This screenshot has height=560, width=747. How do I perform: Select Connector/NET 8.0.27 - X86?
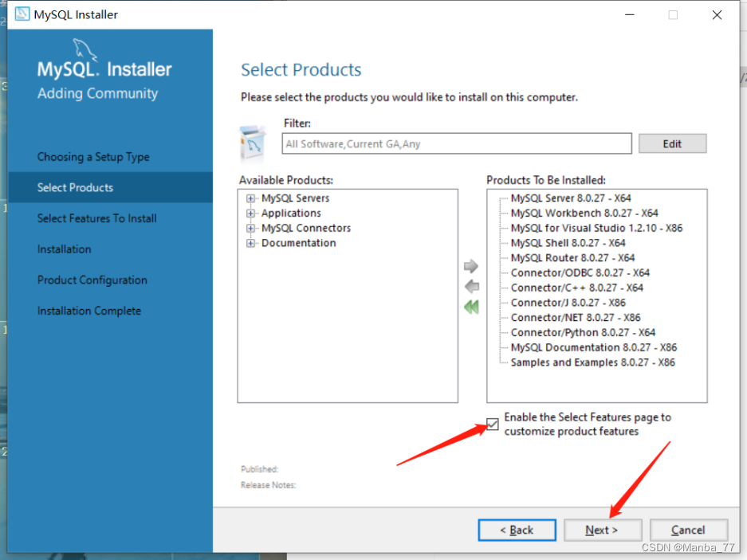(x=576, y=318)
